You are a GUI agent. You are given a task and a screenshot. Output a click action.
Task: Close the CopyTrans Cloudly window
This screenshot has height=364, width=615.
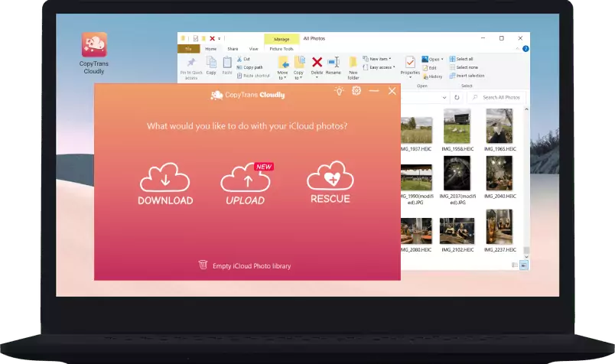[392, 91]
